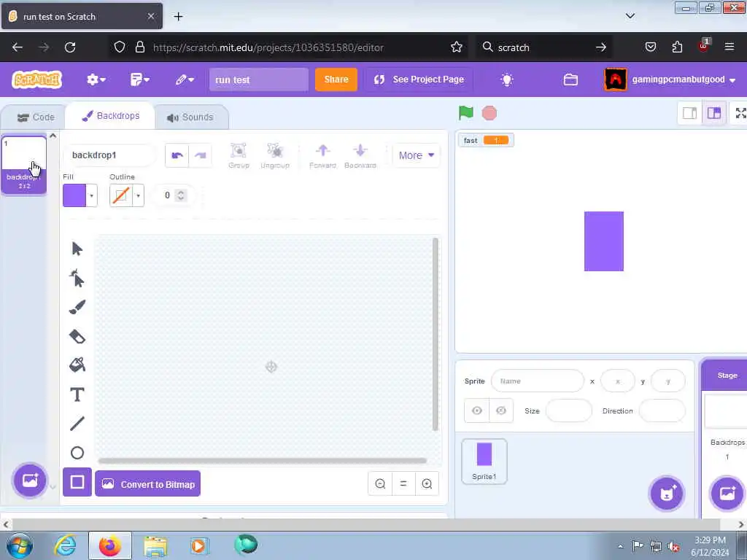Screen dimensions: 747x560
Task: Expand the More options dropdown
Action: (417, 155)
